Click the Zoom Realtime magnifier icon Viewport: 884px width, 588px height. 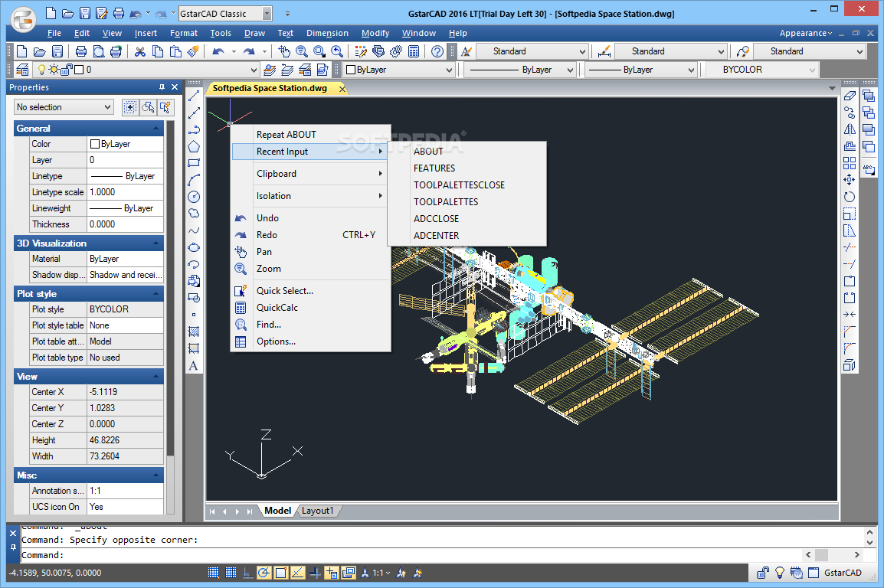pos(302,52)
